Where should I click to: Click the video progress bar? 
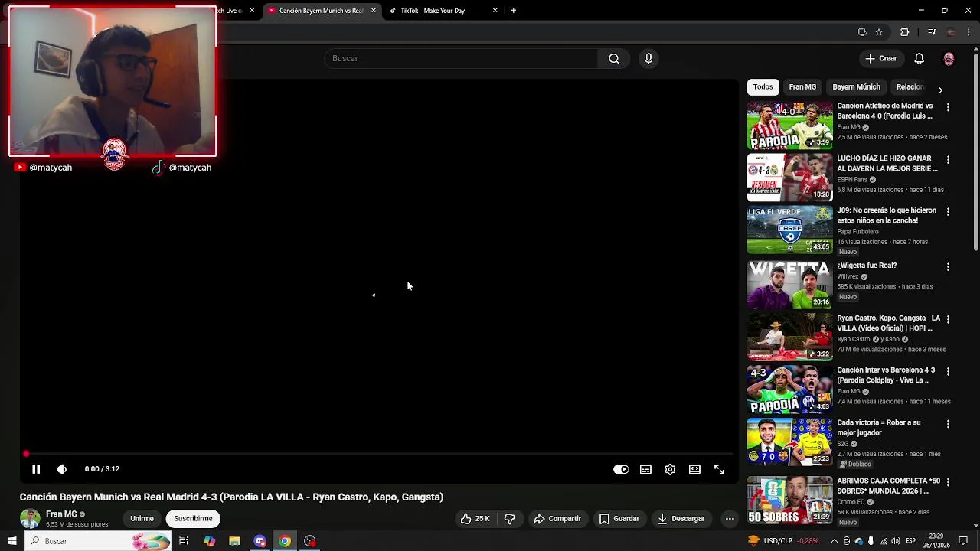(379, 454)
